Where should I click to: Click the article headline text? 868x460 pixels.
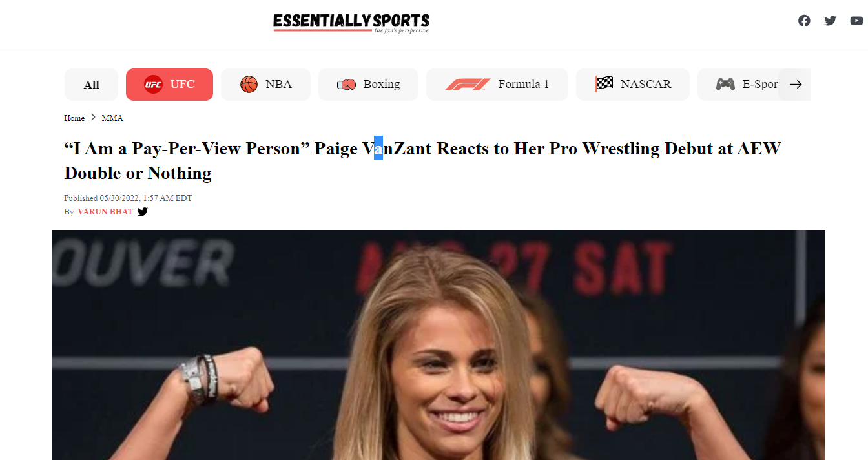coord(422,161)
